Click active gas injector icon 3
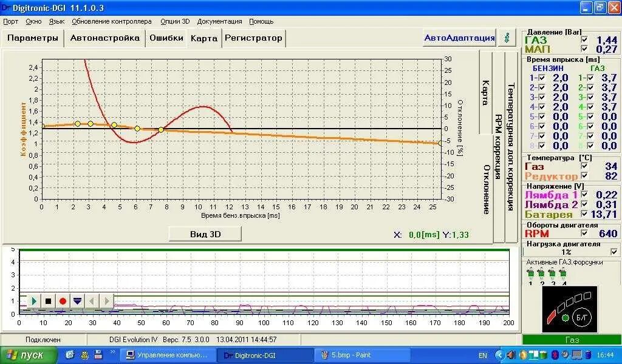The height and width of the screenshot is (364, 622). pyautogui.click(x=552, y=274)
